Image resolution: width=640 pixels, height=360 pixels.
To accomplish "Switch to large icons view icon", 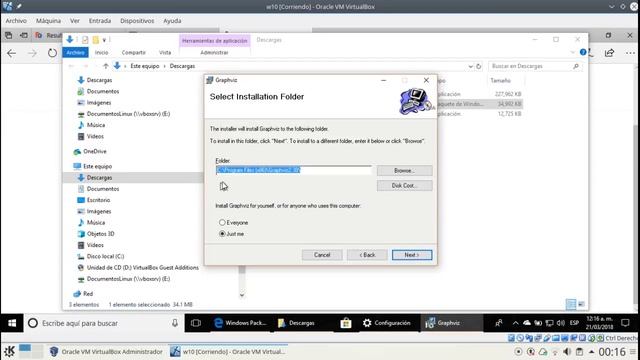I will [x=581, y=304].
